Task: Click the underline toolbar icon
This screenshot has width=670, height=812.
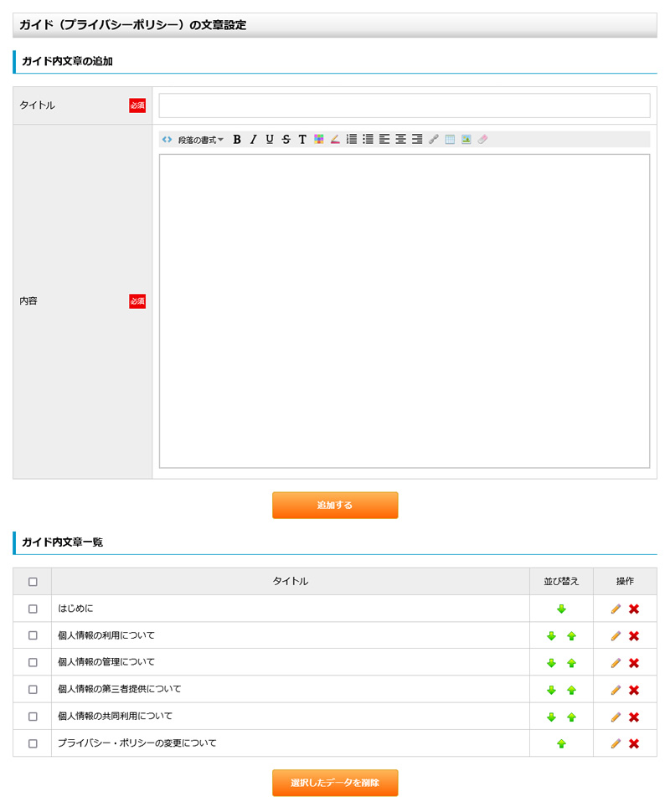Action: pyautogui.click(x=270, y=140)
